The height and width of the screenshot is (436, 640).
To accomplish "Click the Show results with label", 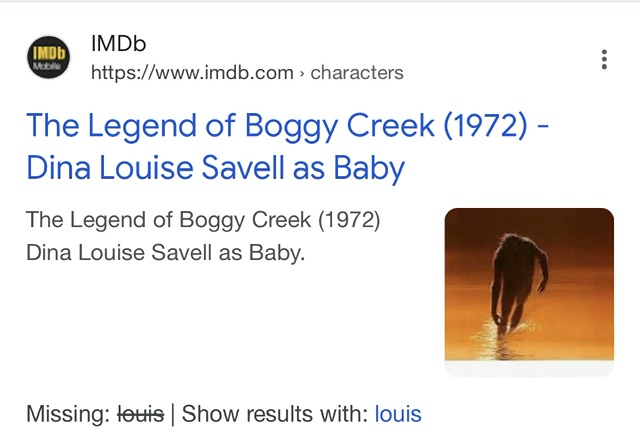I will pyautogui.click(x=274, y=413).
